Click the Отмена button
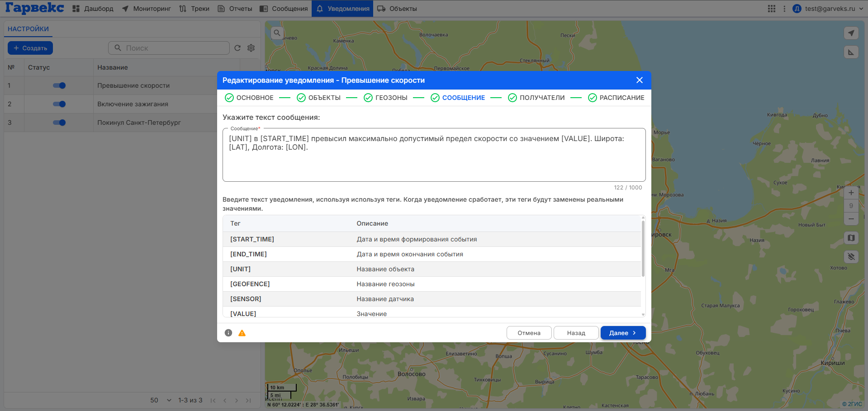The width and height of the screenshot is (868, 411). pyautogui.click(x=529, y=333)
